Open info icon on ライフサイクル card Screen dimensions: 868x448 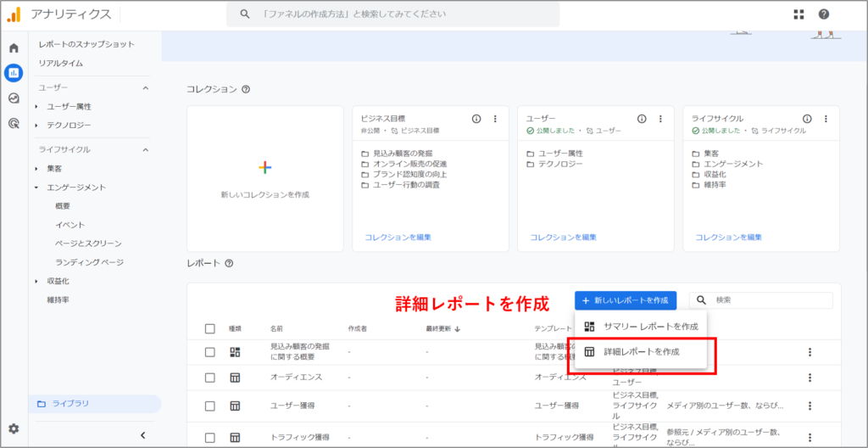(807, 119)
